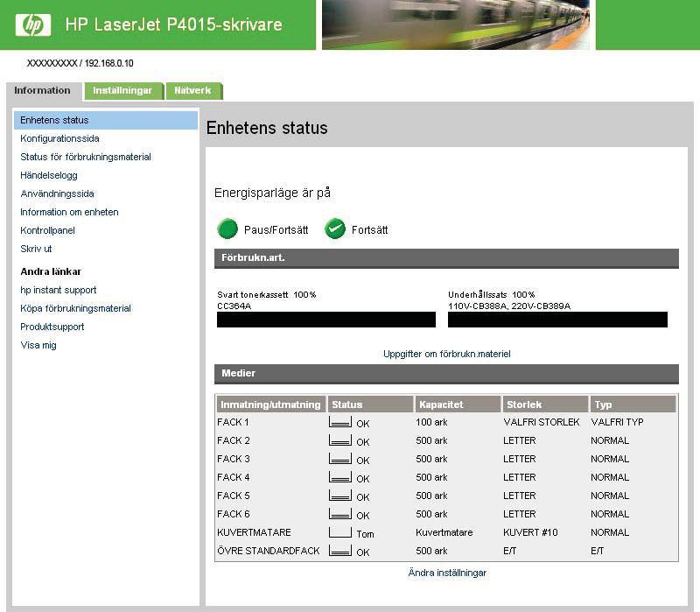This screenshot has height=612, width=700.
Task: Click the Typ column header
Action: click(633, 404)
